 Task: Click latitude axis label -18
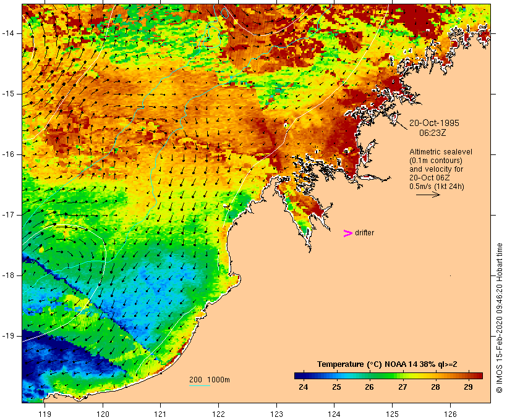[8, 275]
